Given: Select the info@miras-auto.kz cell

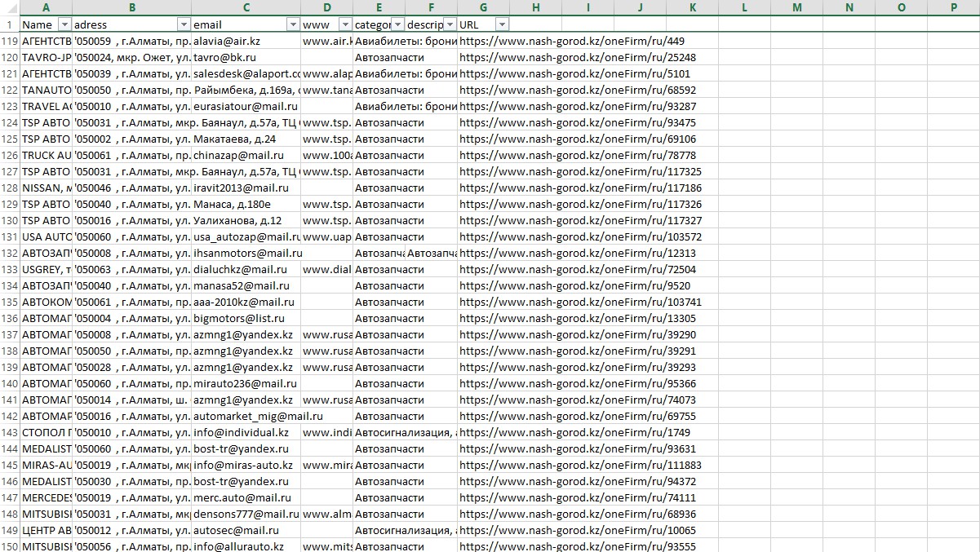Looking at the screenshot, I should coord(246,465).
